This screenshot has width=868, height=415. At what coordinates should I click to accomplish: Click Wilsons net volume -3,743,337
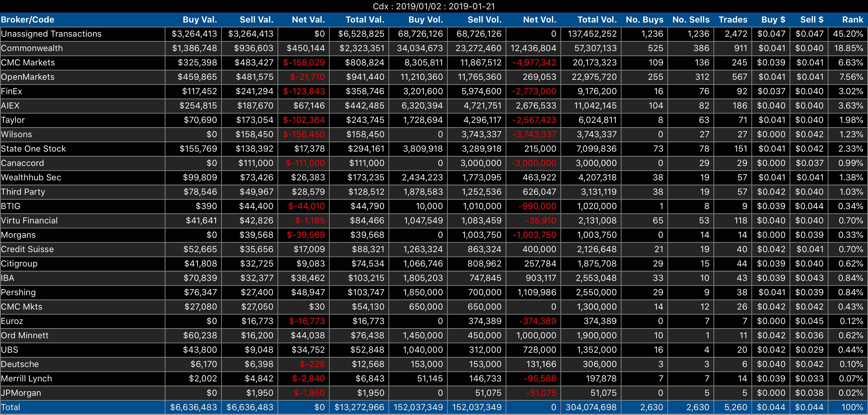534,134
